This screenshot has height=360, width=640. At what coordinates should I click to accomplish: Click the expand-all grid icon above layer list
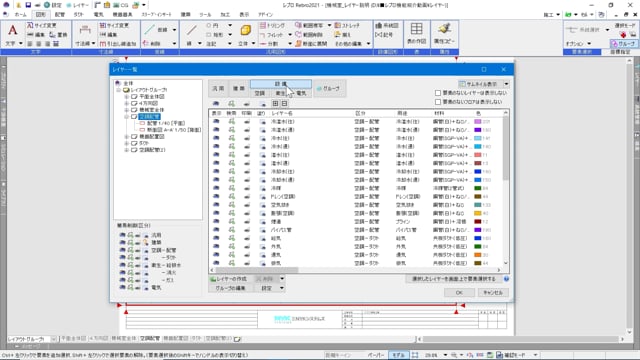pos(276,104)
